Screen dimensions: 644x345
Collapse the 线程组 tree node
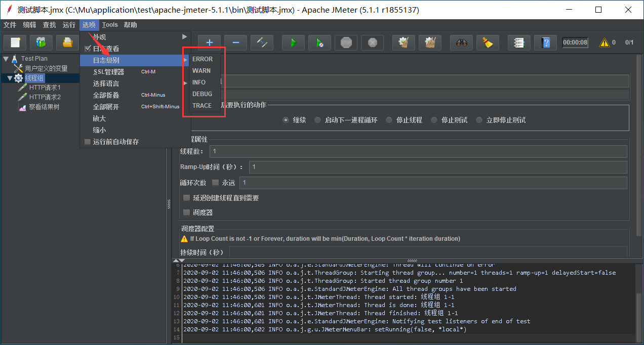pos(10,78)
